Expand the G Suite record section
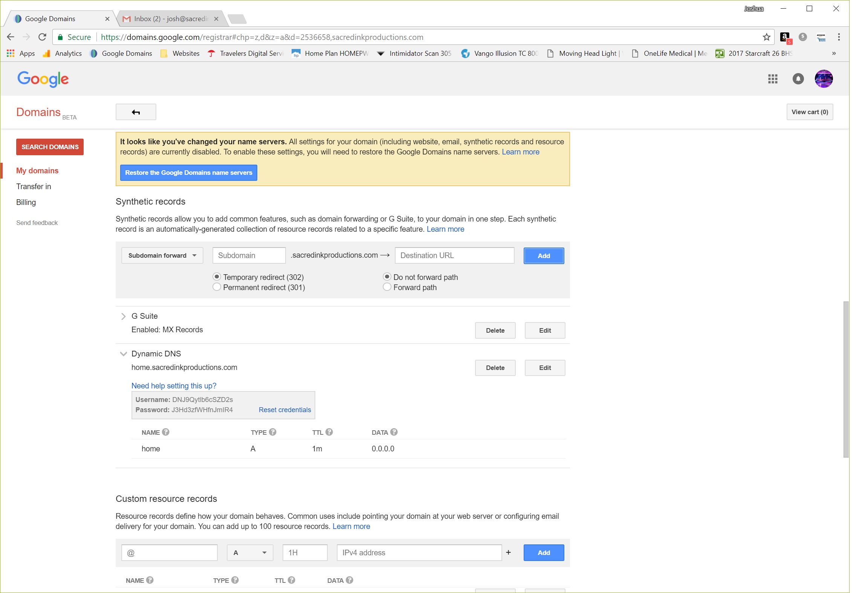868x593 pixels. pos(123,316)
